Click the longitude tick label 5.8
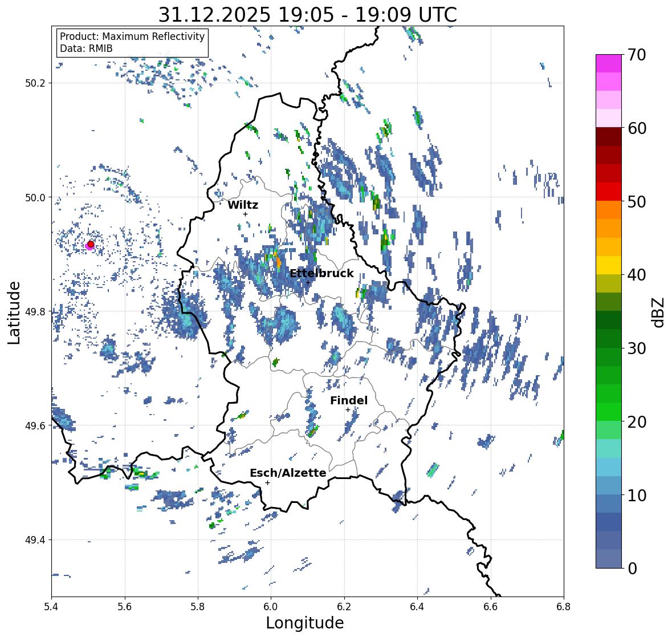Image resolution: width=672 pixels, height=637 pixels. (x=198, y=607)
